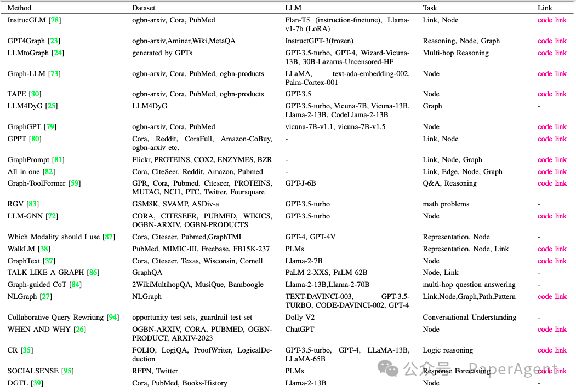The width and height of the screenshot is (576, 392).
Task: Follow citation 87 for Which Modality should I use
Action: [x=109, y=237]
